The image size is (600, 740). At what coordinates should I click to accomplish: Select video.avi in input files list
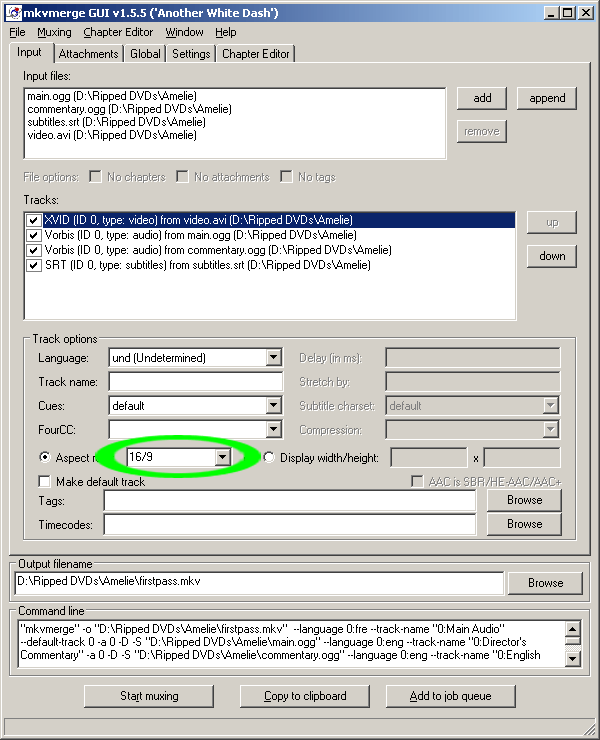112,135
